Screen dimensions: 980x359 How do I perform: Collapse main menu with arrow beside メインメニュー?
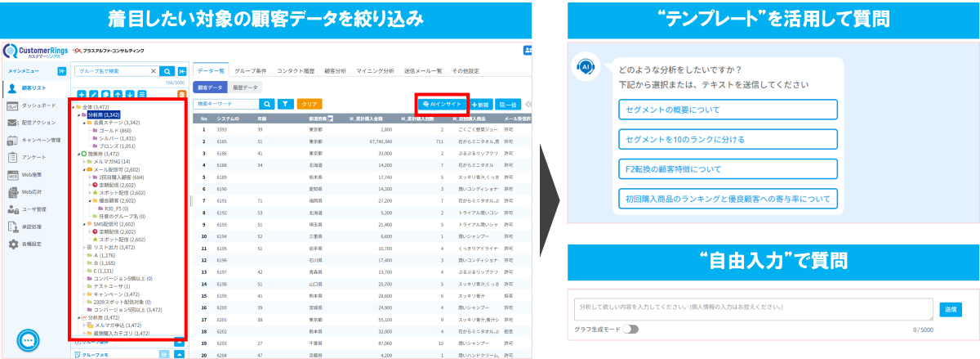pyautogui.click(x=61, y=72)
